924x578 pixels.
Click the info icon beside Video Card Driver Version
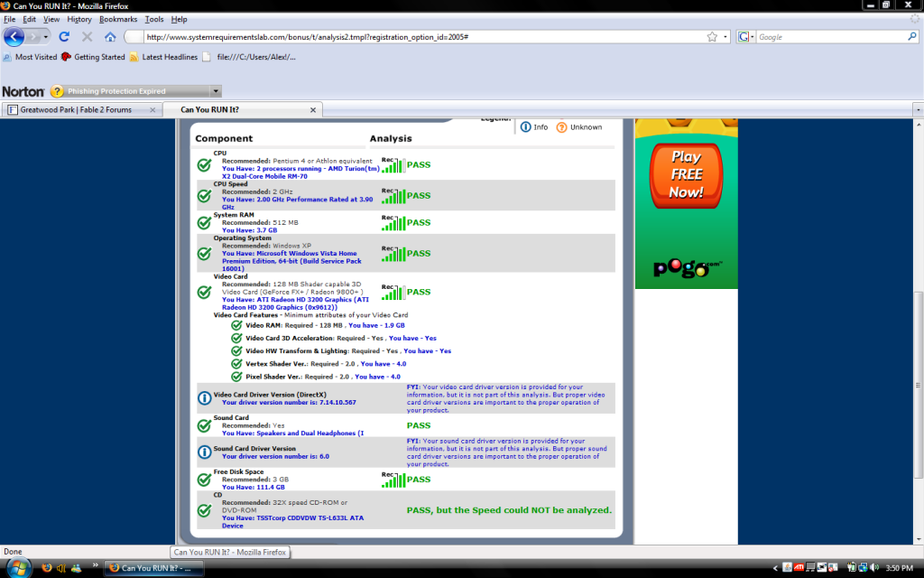pos(205,398)
